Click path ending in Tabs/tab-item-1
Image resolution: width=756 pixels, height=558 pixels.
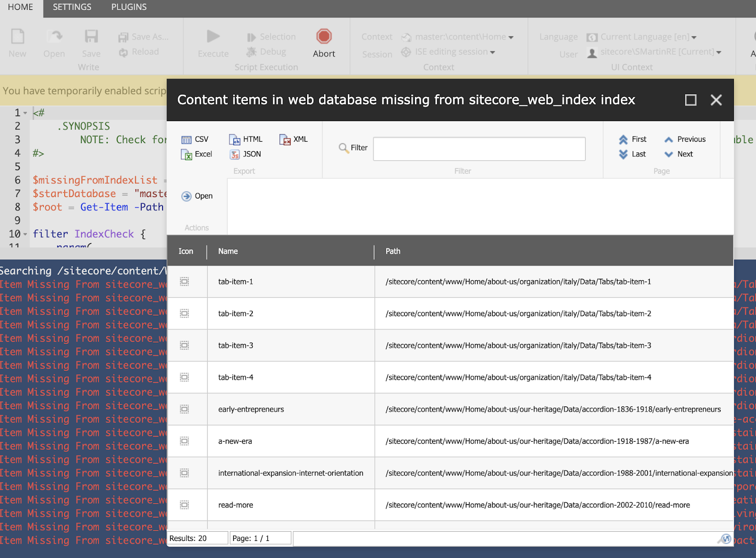[518, 282]
